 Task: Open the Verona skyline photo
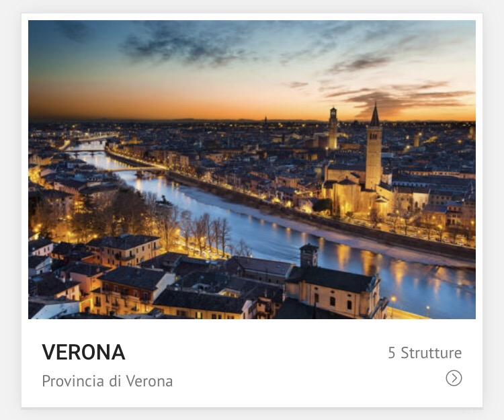tap(252, 169)
